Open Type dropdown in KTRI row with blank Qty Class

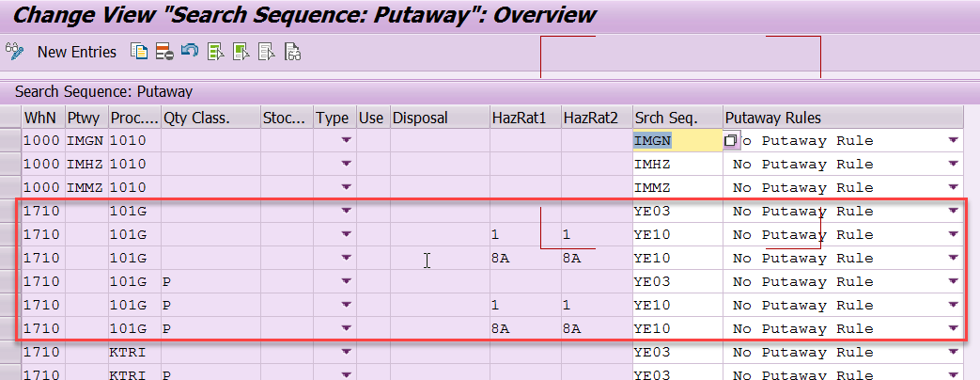click(346, 352)
